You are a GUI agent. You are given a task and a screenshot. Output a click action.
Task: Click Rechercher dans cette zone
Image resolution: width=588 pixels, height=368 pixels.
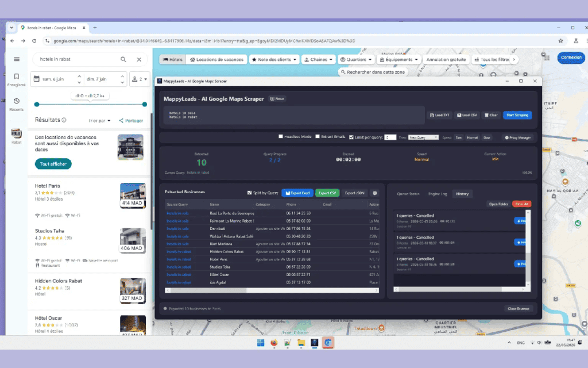coord(372,72)
